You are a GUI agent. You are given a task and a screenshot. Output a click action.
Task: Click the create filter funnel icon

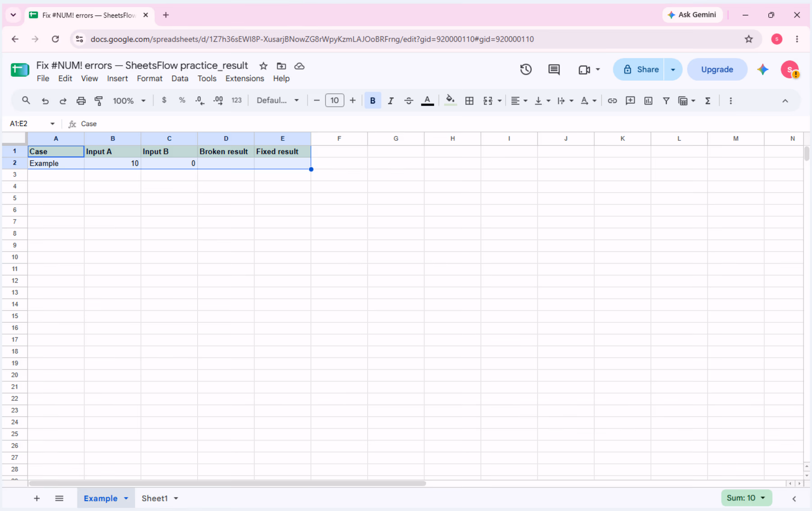[666, 101]
